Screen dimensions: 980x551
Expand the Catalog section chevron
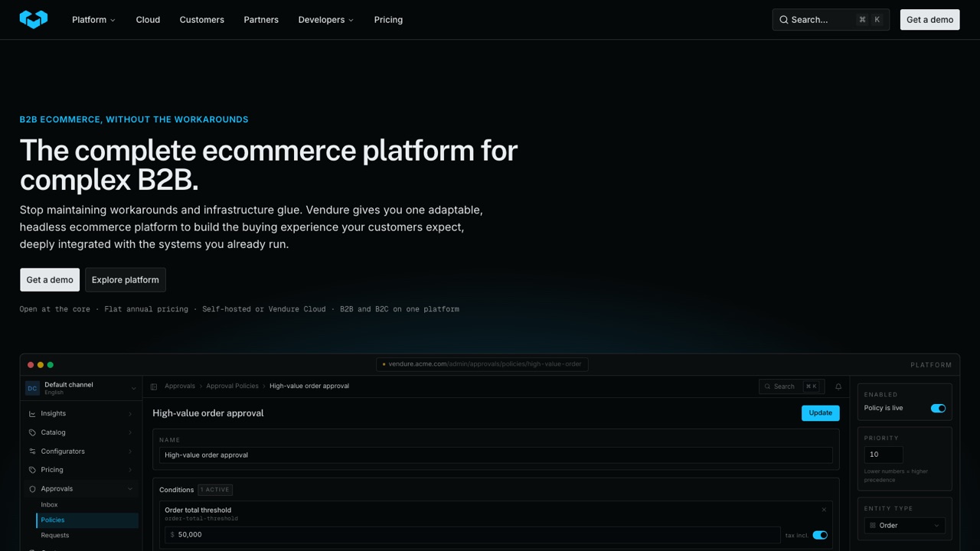pos(130,432)
